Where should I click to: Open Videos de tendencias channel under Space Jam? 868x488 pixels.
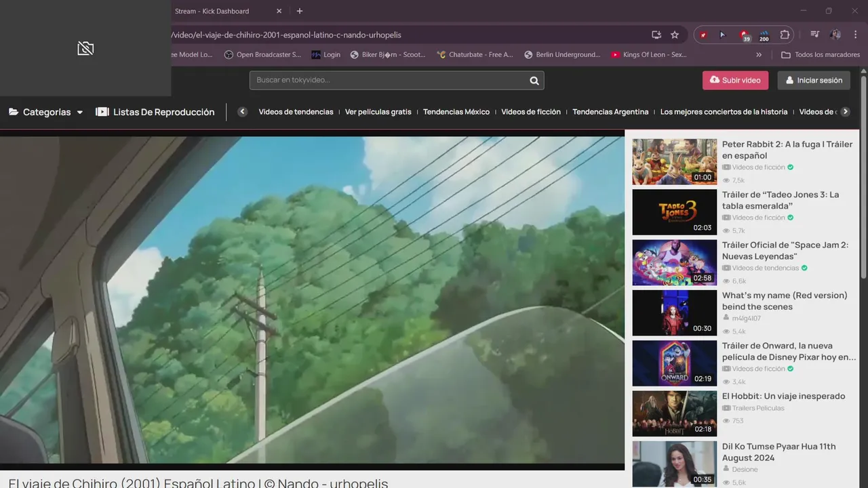766,268
